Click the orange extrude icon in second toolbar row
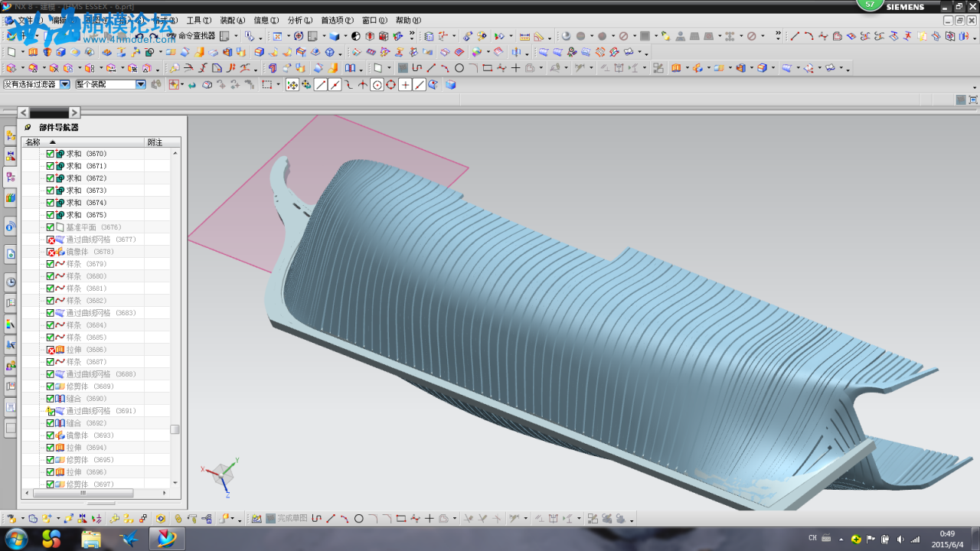The width and height of the screenshot is (980, 551). pos(34,52)
